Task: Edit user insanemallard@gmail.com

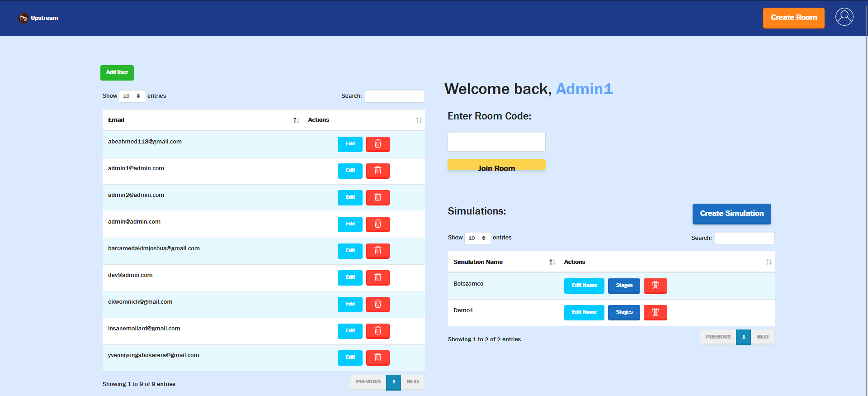Action: point(350,331)
